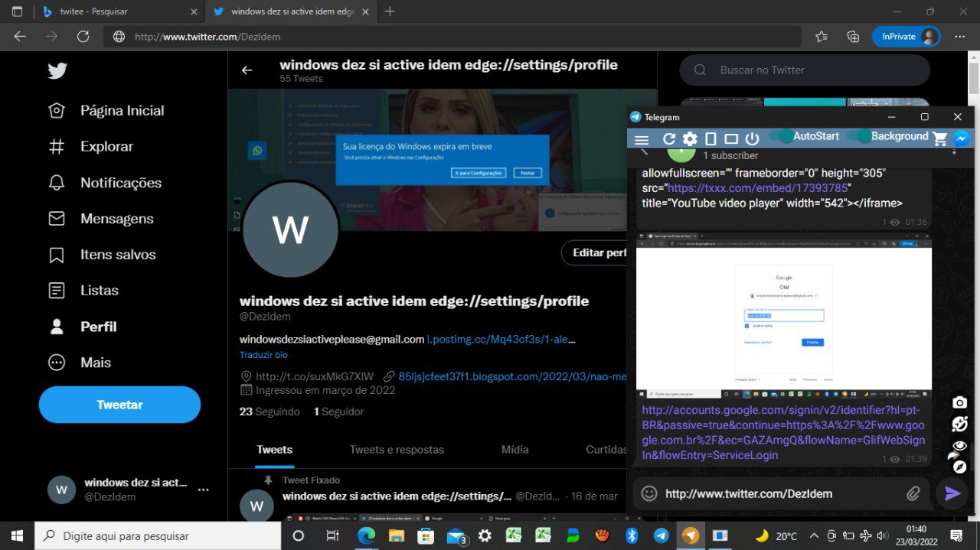The image size is (980, 550).
Task: Click the Buscar no Twitter search field
Action: (805, 70)
